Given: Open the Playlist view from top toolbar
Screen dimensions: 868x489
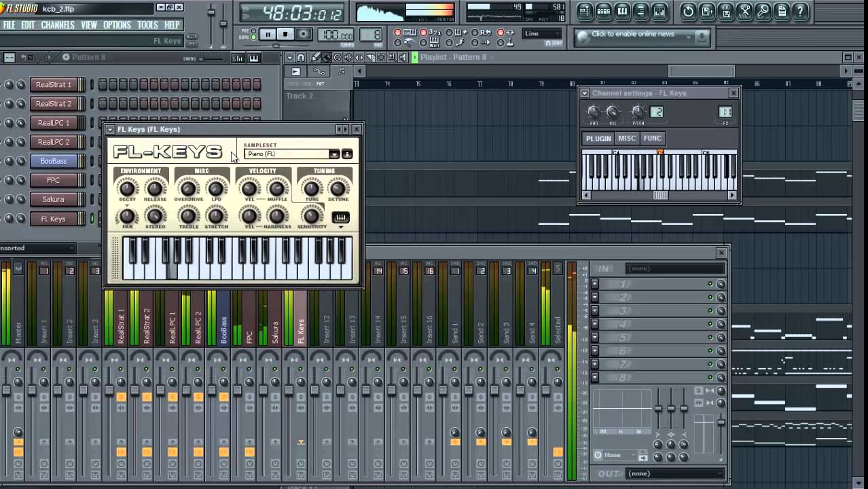Looking at the screenshot, I should point(585,11).
